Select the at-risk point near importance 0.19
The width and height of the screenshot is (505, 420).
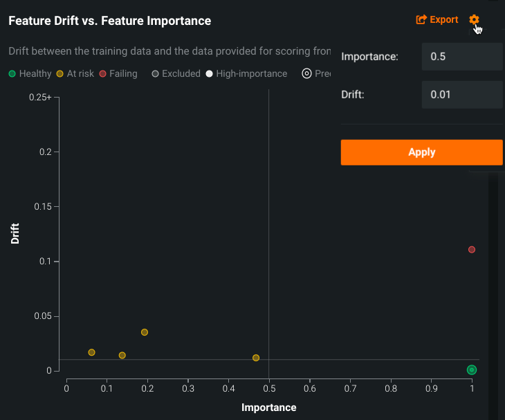click(145, 332)
